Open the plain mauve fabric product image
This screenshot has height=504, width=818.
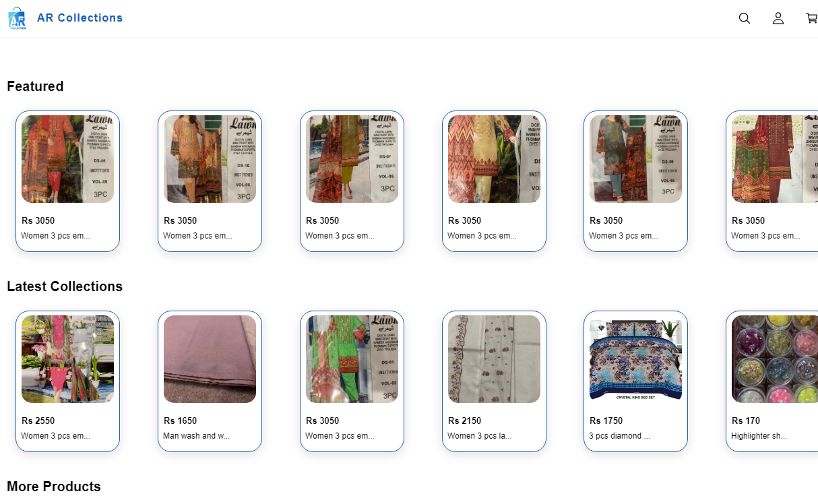(210, 359)
